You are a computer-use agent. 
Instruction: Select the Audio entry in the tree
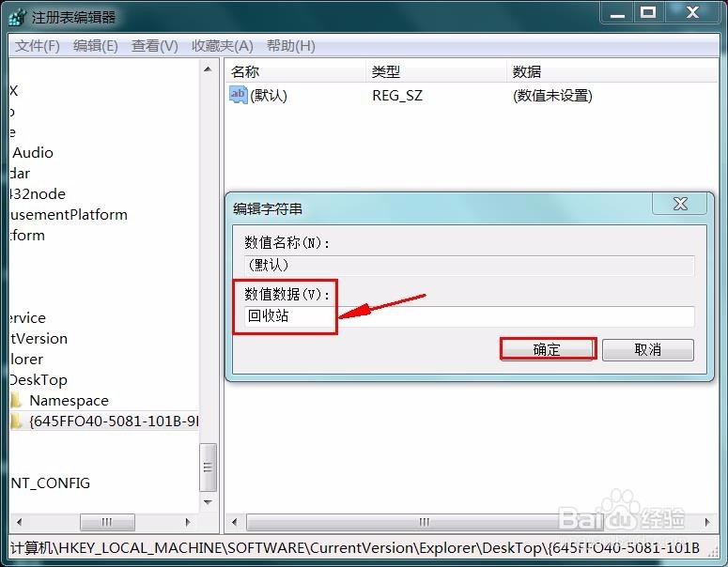pyautogui.click(x=33, y=153)
